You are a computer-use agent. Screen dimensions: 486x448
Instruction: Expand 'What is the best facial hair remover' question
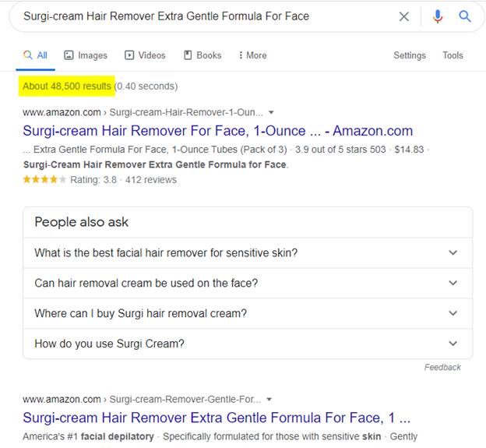(x=248, y=253)
